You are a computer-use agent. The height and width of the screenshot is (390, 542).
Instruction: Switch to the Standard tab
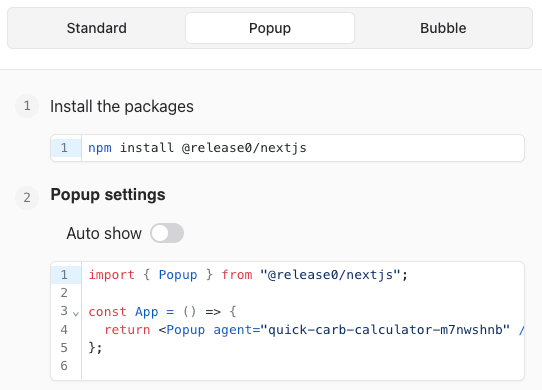[96, 28]
